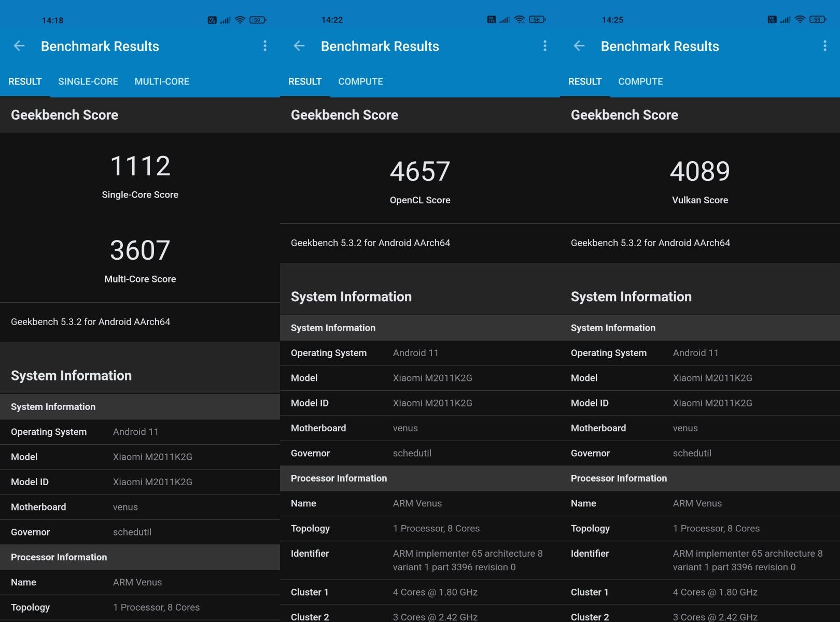Open overflow menu on the Vulkan results screen
Screen dimensions: 840x622
point(825,46)
